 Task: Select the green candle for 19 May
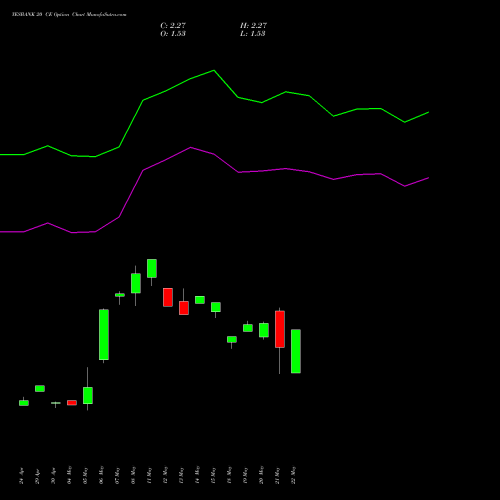pyautogui.click(x=248, y=328)
